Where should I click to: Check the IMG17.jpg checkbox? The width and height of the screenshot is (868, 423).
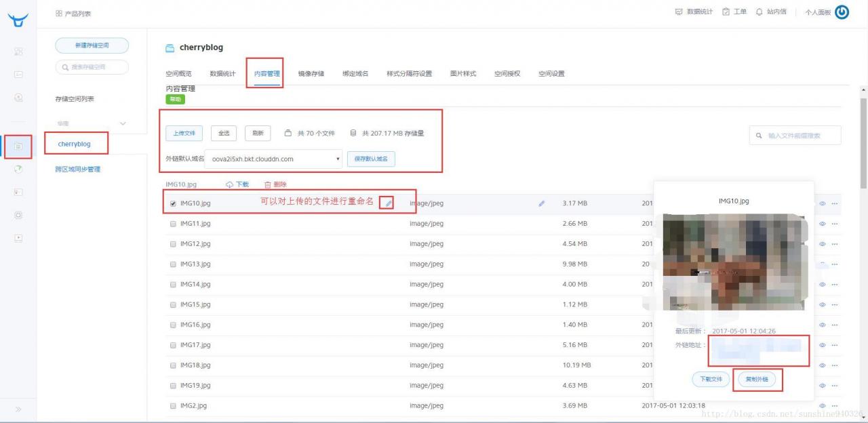pyautogui.click(x=173, y=345)
